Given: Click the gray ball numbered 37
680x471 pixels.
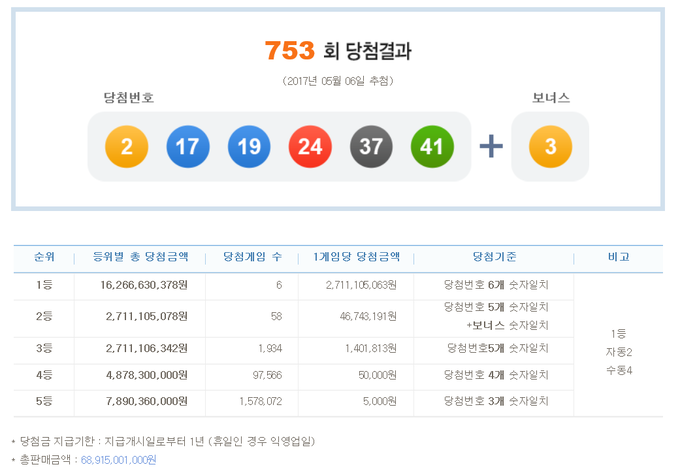Looking at the screenshot, I should 371,147.
